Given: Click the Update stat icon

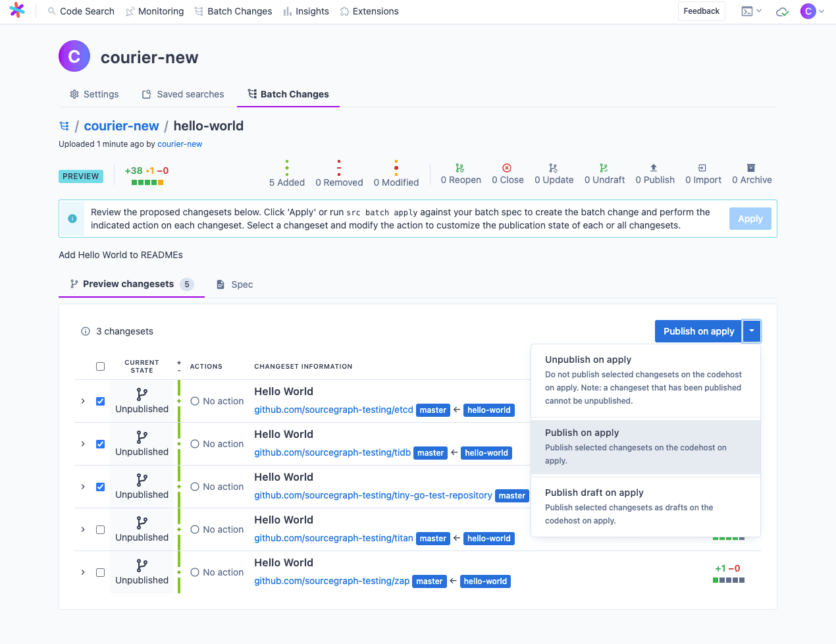Looking at the screenshot, I should click(x=554, y=168).
